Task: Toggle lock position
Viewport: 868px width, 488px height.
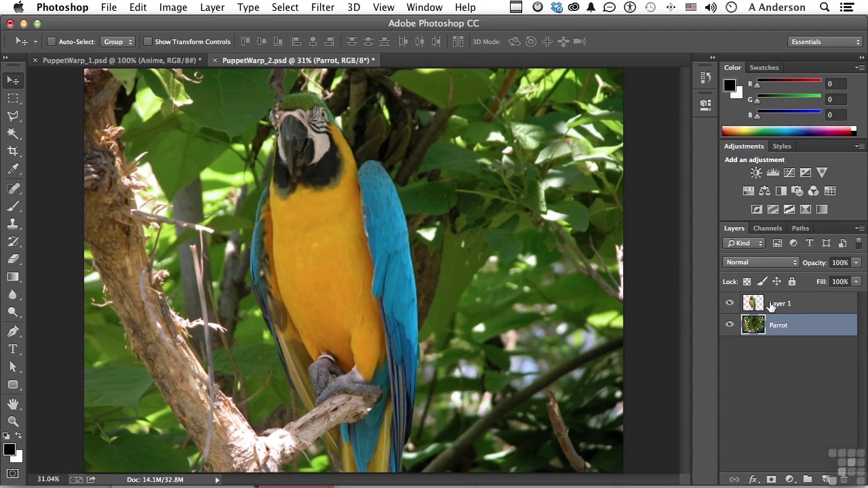Action: (776, 282)
